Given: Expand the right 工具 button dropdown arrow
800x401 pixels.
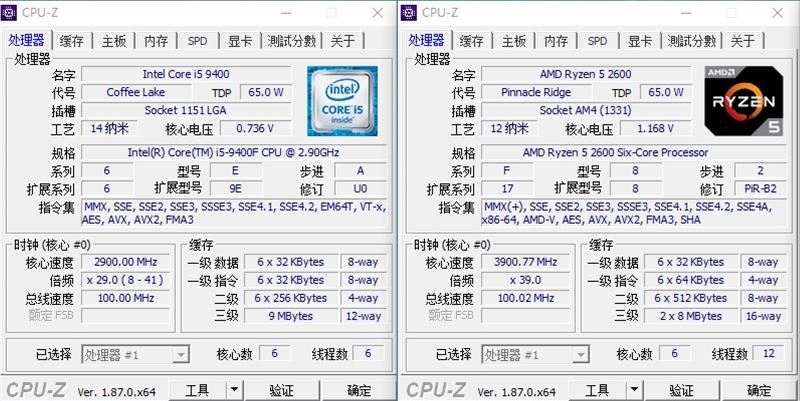Looking at the screenshot, I should click(633, 390).
